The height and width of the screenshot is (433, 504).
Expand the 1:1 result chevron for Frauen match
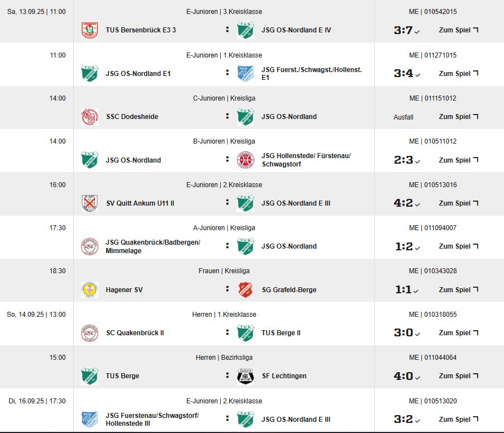(416, 291)
